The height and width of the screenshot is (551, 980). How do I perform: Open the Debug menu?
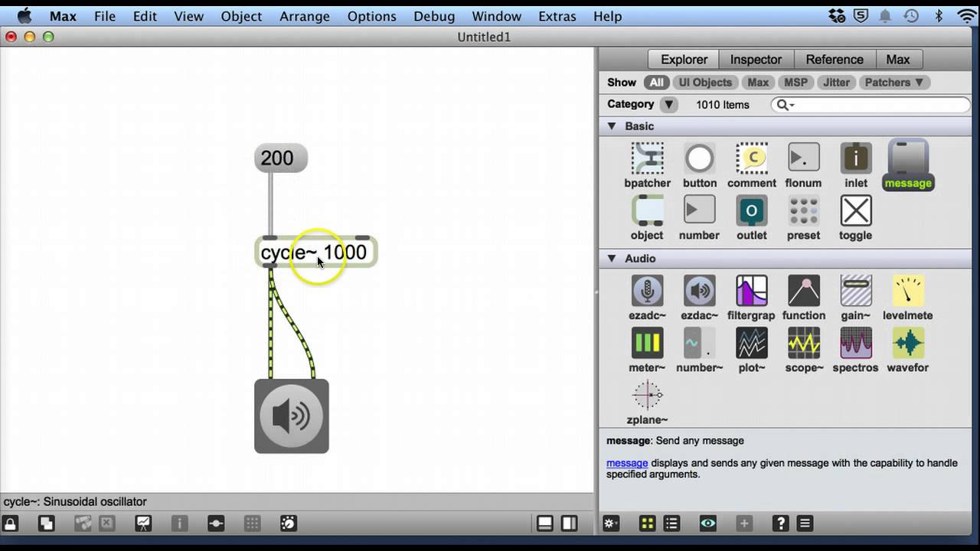434,16
